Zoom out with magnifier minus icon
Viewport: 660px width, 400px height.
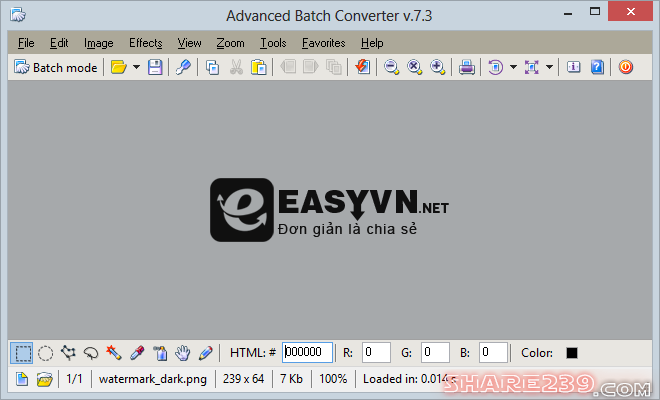(391, 67)
